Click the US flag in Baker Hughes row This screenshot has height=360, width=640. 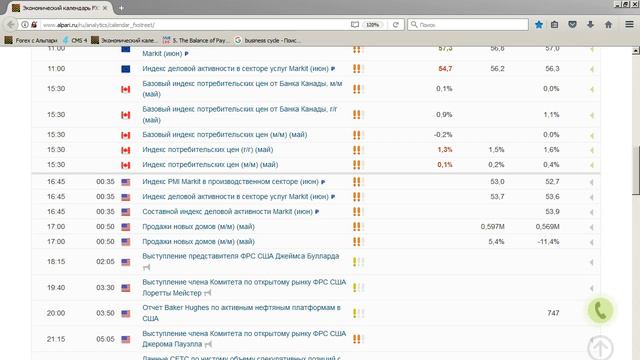tap(126, 313)
